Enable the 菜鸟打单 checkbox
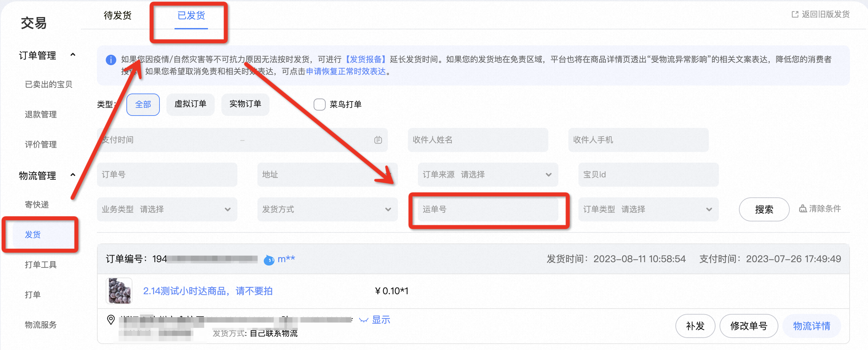 [319, 105]
